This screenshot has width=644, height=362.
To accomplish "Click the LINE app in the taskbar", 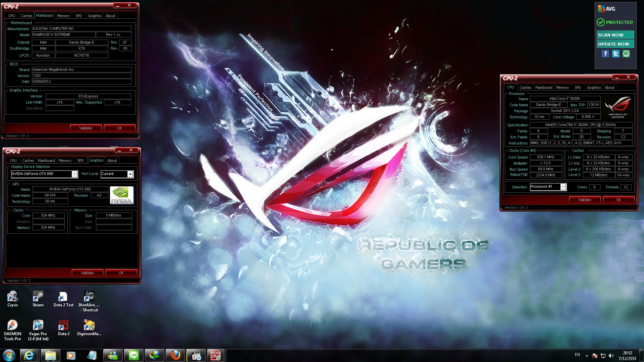I will pyautogui.click(x=133, y=355).
